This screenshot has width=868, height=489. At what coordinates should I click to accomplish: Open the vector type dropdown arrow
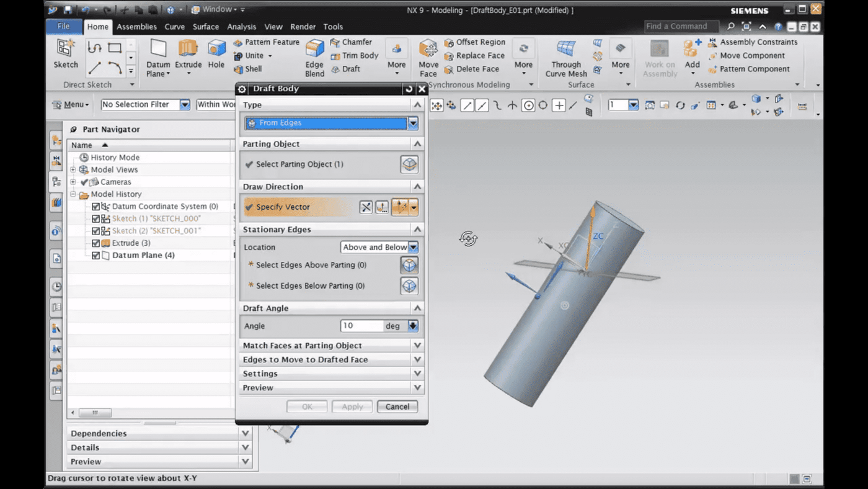click(x=414, y=207)
